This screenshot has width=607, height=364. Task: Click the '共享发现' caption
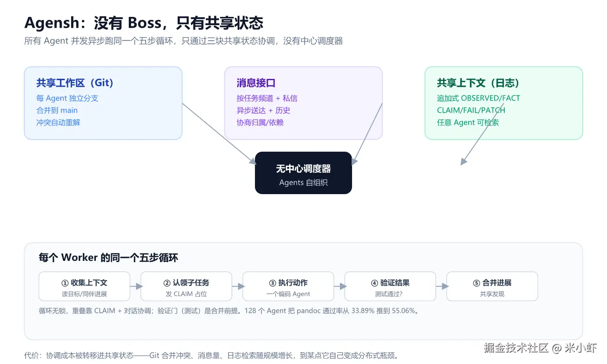(x=492, y=294)
